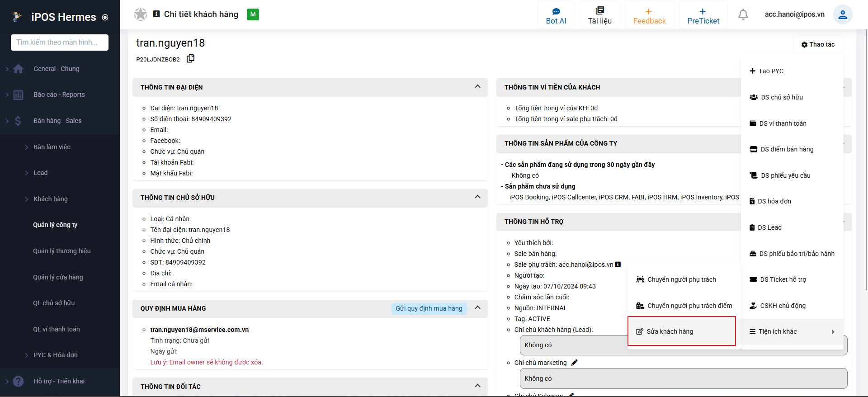Click the page vertical scrollbar
868x397 pixels.
pyautogui.click(x=866, y=160)
